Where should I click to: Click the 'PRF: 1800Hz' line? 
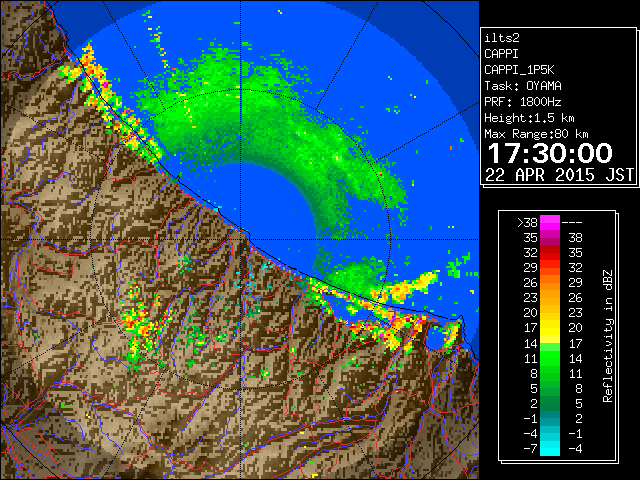523,102
